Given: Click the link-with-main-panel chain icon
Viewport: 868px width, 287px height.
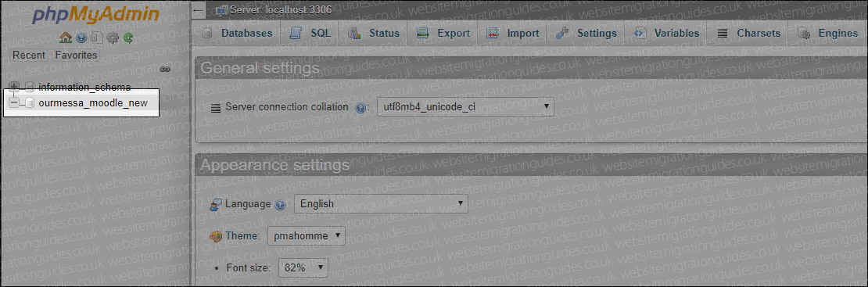Looking at the screenshot, I should point(164,70).
